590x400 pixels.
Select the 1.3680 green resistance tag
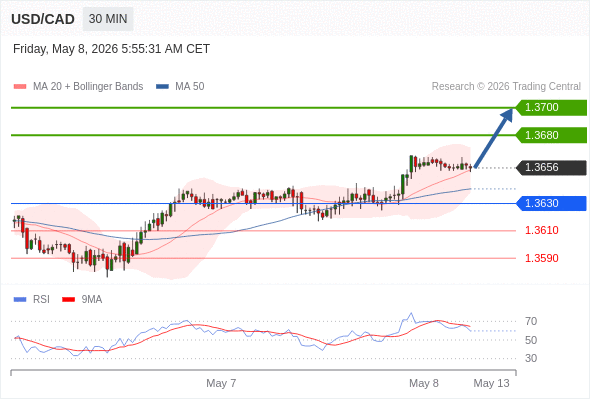tap(551, 135)
